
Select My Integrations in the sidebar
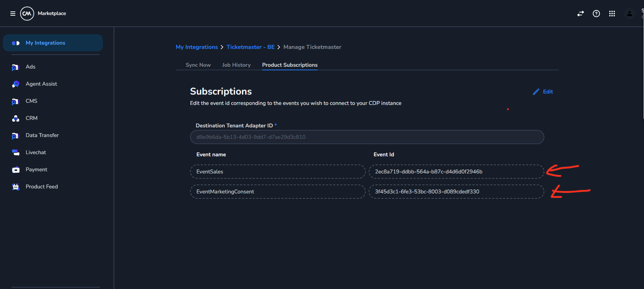coord(53,43)
